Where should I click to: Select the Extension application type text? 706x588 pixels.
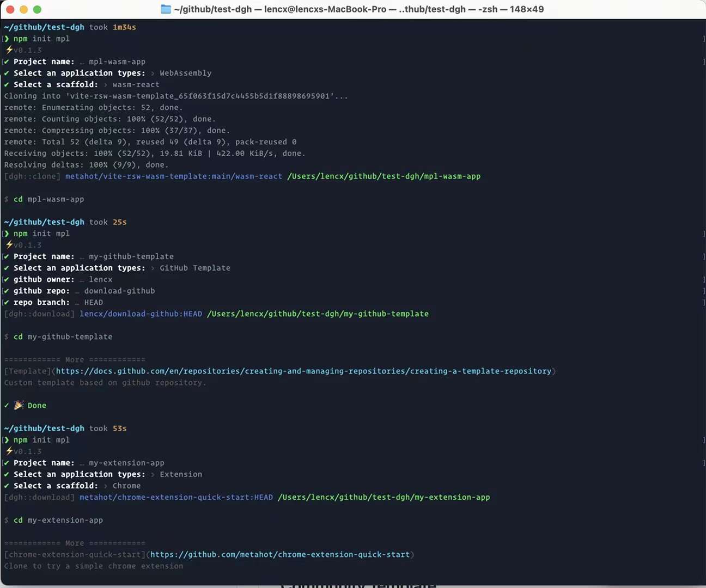click(x=181, y=474)
